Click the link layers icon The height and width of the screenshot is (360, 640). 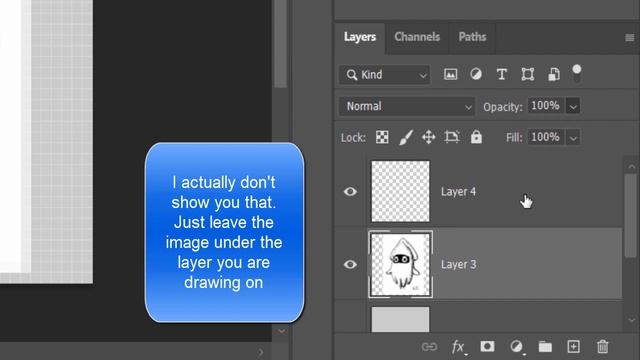[429, 347]
